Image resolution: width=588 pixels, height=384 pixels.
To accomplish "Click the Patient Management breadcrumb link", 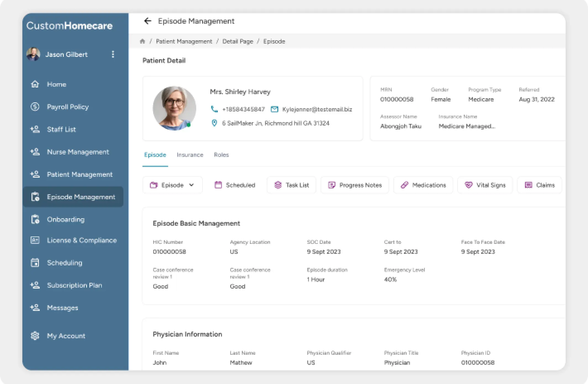I will coord(184,41).
